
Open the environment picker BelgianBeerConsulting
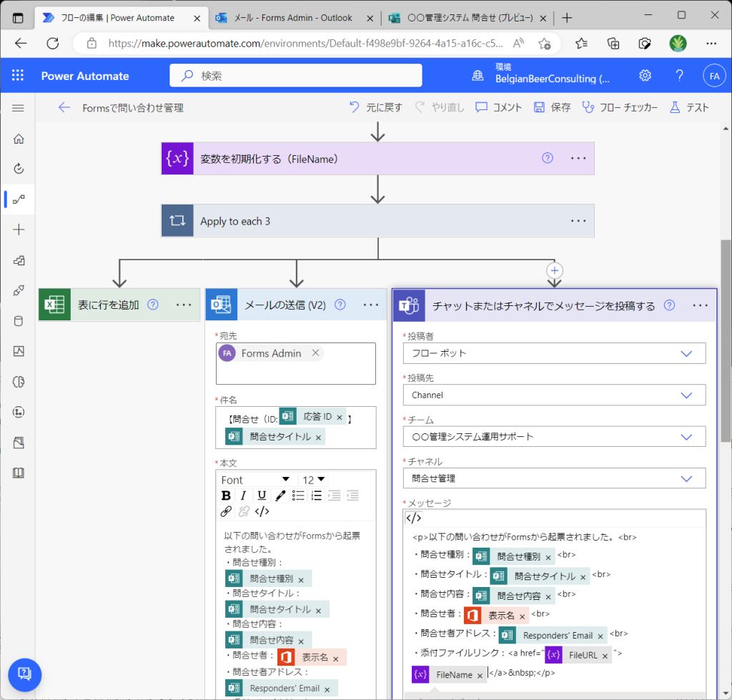(x=542, y=74)
